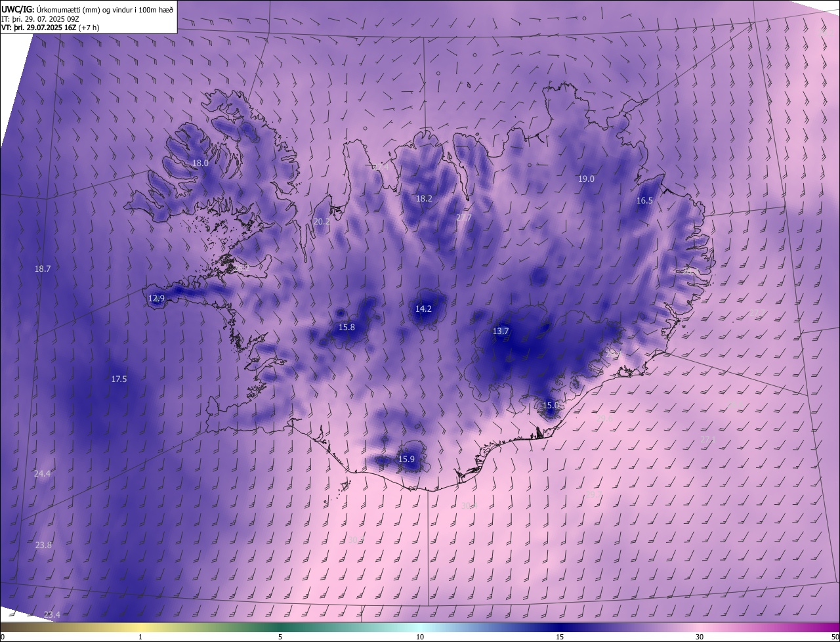The height and width of the screenshot is (642, 840).
Task: Click the faint 29.6 value off the coast
Action: [604, 418]
